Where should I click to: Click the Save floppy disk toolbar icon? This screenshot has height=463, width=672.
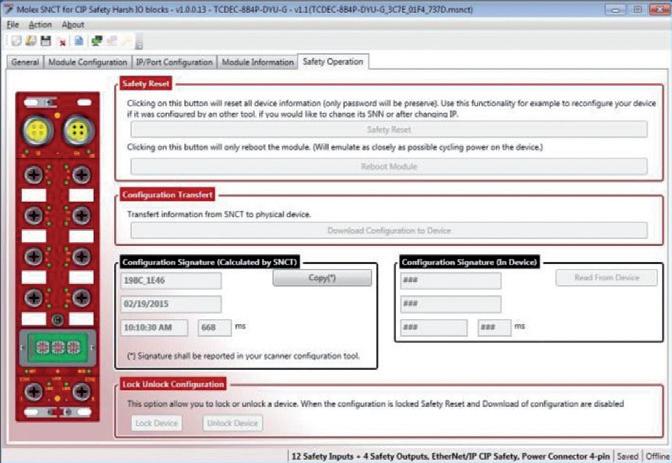[x=46, y=41]
